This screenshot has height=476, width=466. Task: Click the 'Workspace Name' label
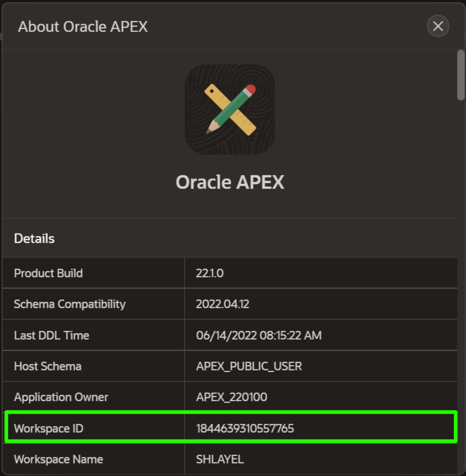pos(59,459)
